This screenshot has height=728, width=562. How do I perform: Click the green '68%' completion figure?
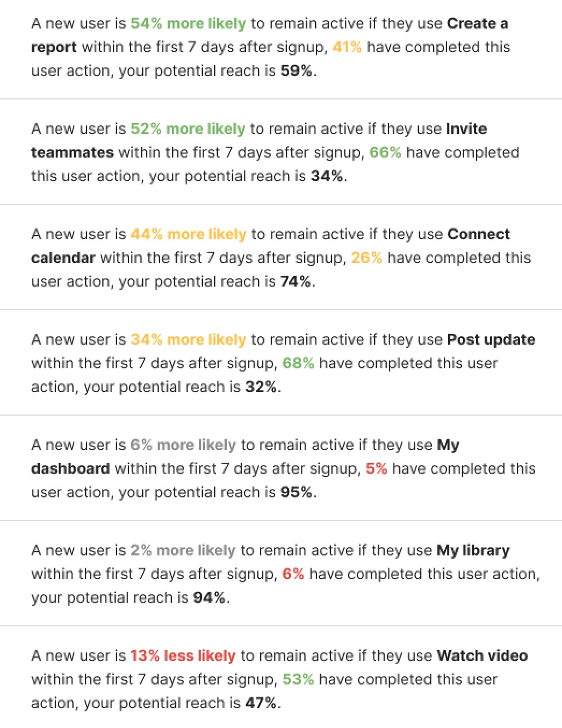pos(298,363)
